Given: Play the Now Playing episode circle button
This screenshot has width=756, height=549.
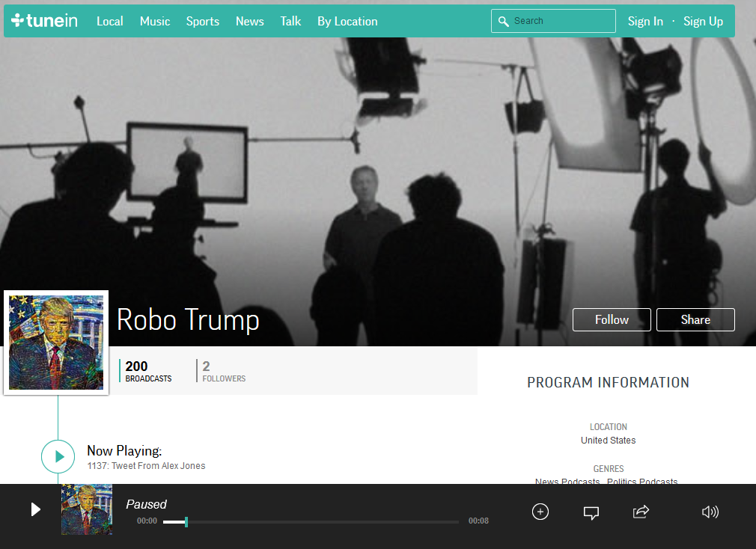Looking at the screenshot, I should (x=58, y=456).
